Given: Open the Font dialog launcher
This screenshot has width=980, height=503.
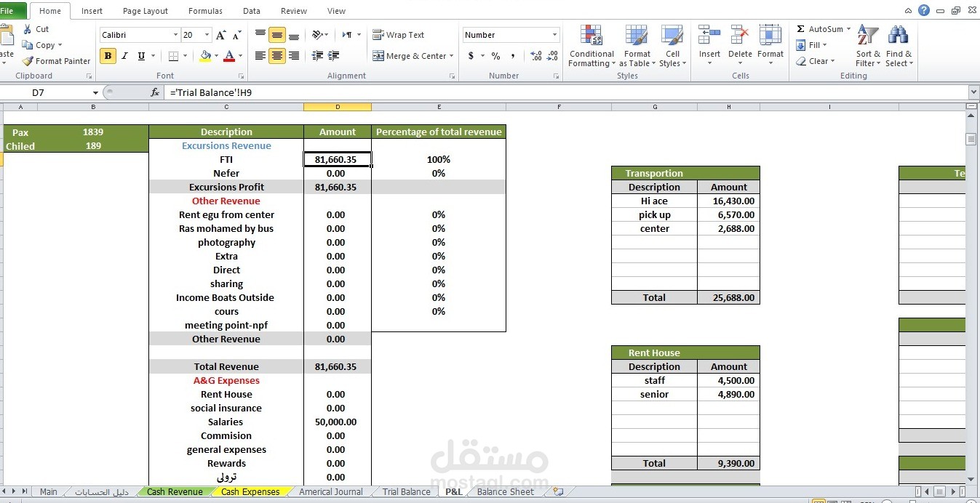Looking at the screenshot, I should 241,76.
